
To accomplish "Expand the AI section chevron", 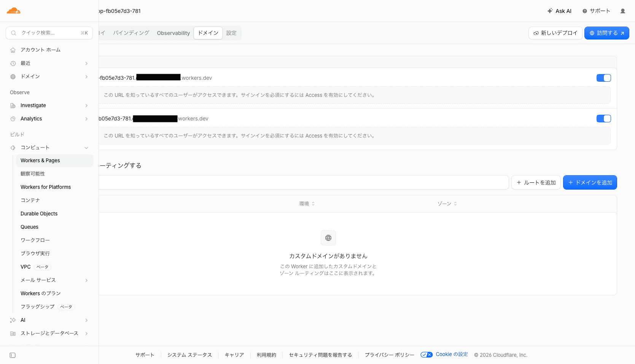I will click(x=86, y=320).
